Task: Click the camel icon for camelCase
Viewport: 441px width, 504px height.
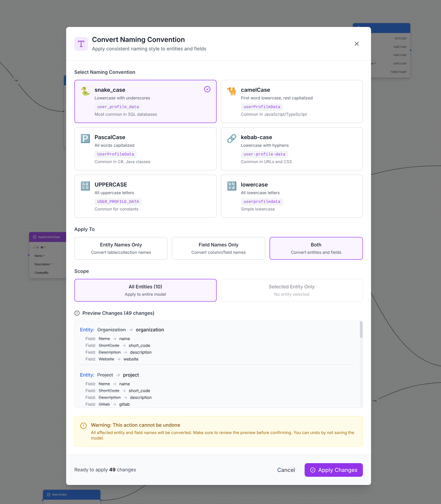Action: 232,91
